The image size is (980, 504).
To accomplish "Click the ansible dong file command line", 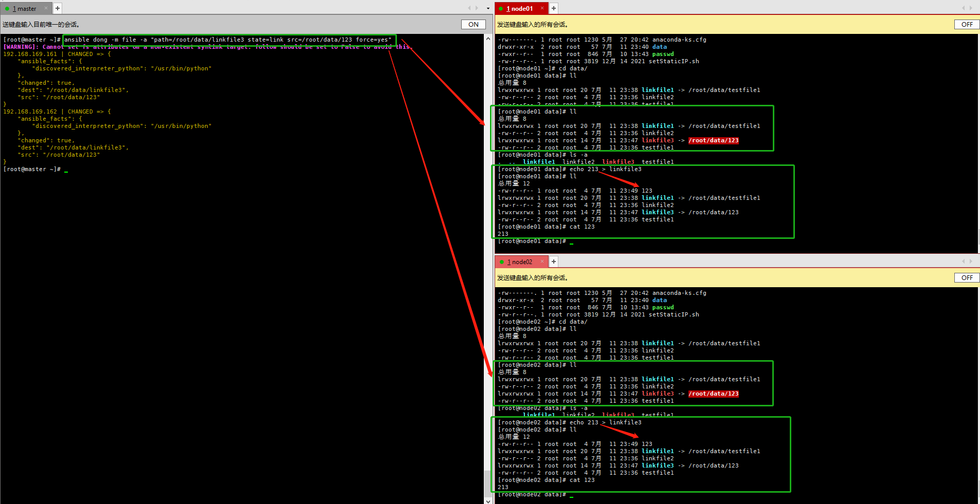I will pyautogui.click(x=227, y=40).
